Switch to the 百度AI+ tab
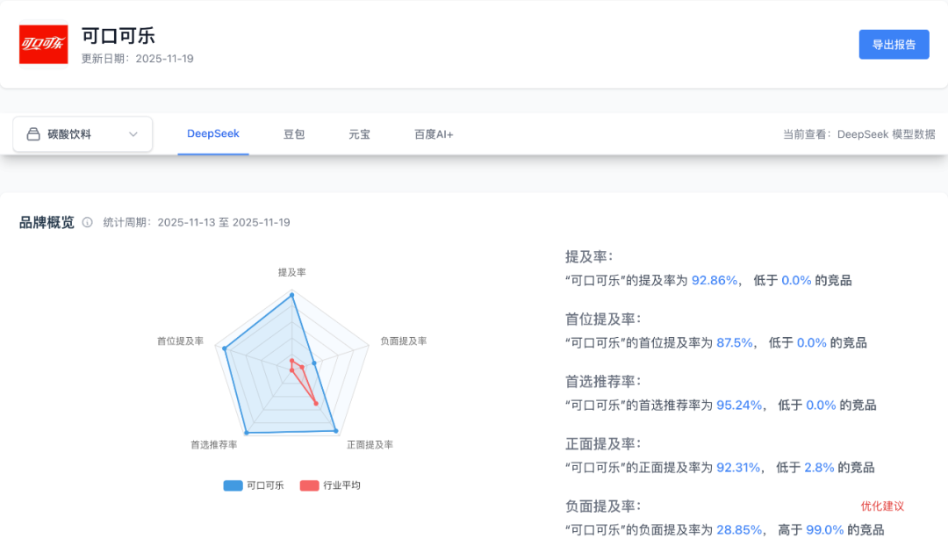 tap(434, 134)
